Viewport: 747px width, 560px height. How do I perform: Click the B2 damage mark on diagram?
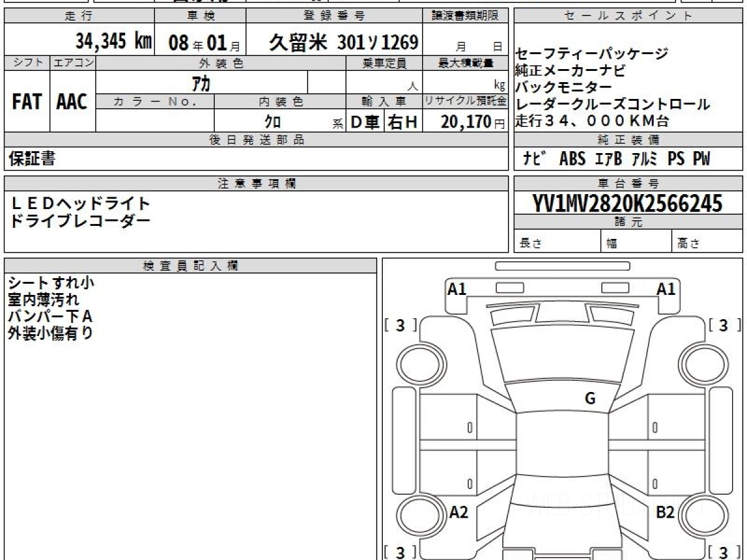665,512
